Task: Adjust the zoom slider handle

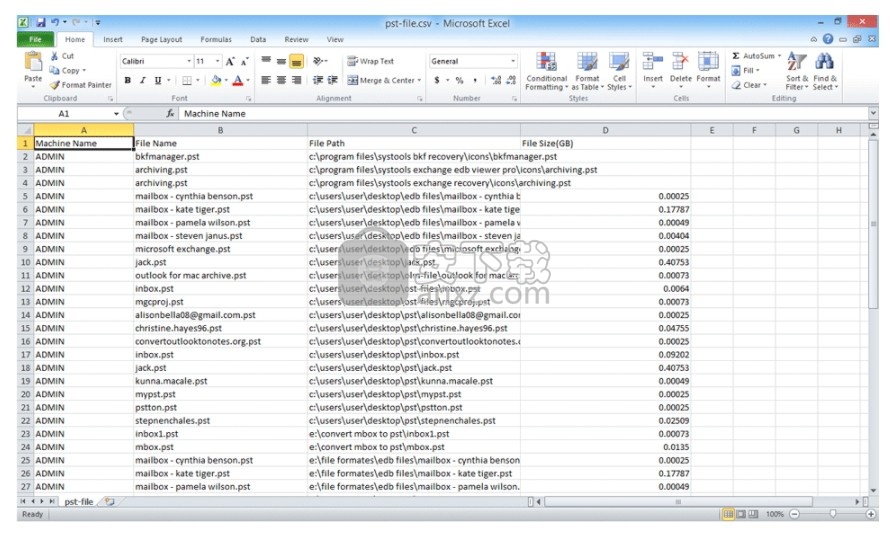Action: pyautogui.click(x=832, y=514)
